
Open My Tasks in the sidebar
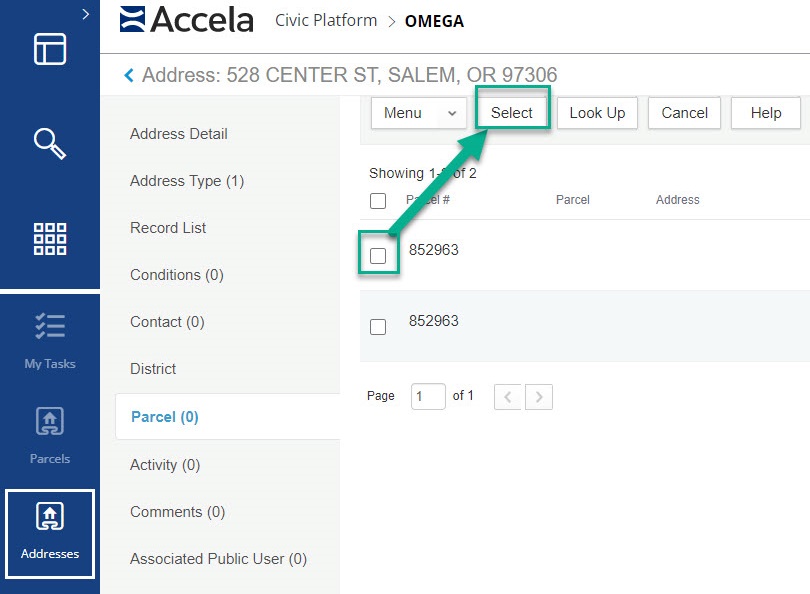tap(50, 340)
